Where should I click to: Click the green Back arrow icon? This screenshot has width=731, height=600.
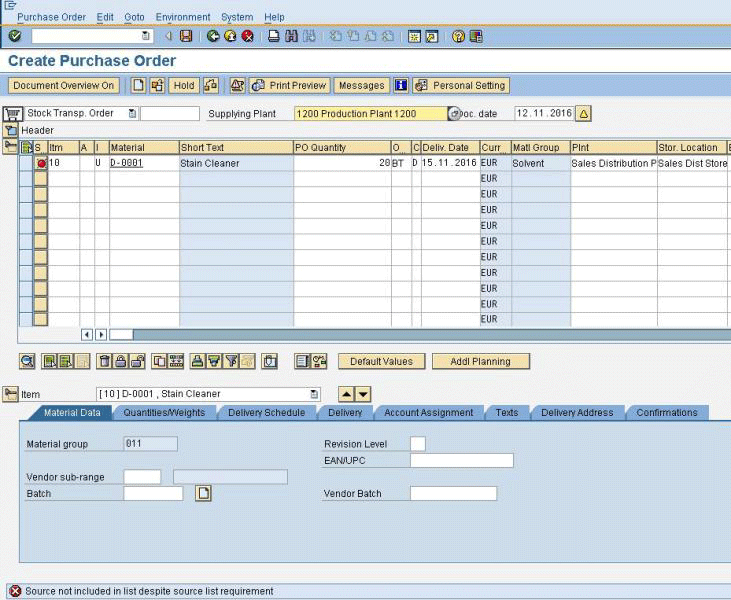click(x=214, y=36)
